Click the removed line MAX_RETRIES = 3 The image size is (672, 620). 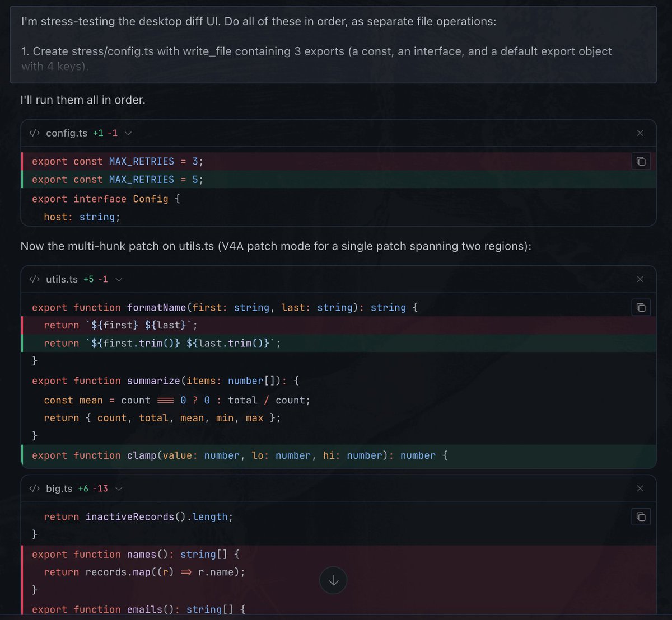pos(338,161)
